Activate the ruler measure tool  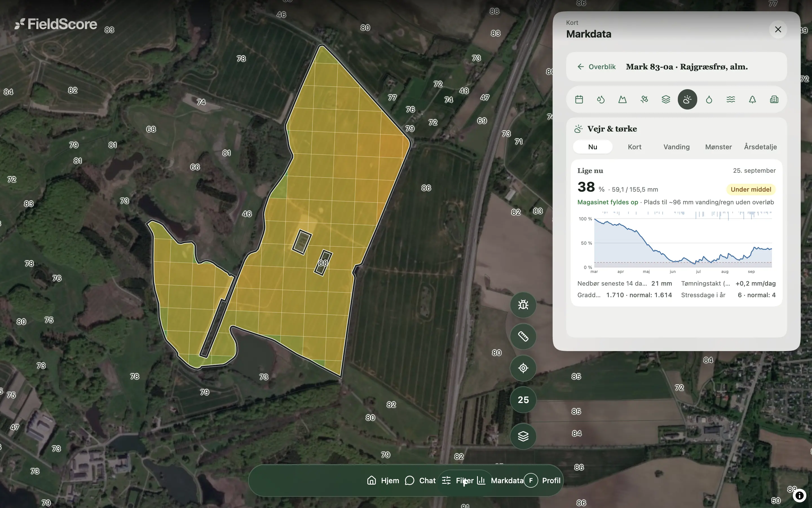click(x=523, y=336)
